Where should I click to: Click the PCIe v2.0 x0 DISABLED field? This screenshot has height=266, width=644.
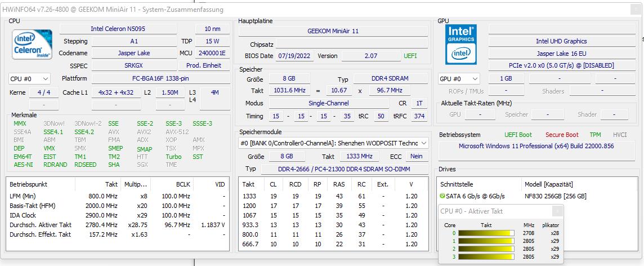tap(561, 65)
